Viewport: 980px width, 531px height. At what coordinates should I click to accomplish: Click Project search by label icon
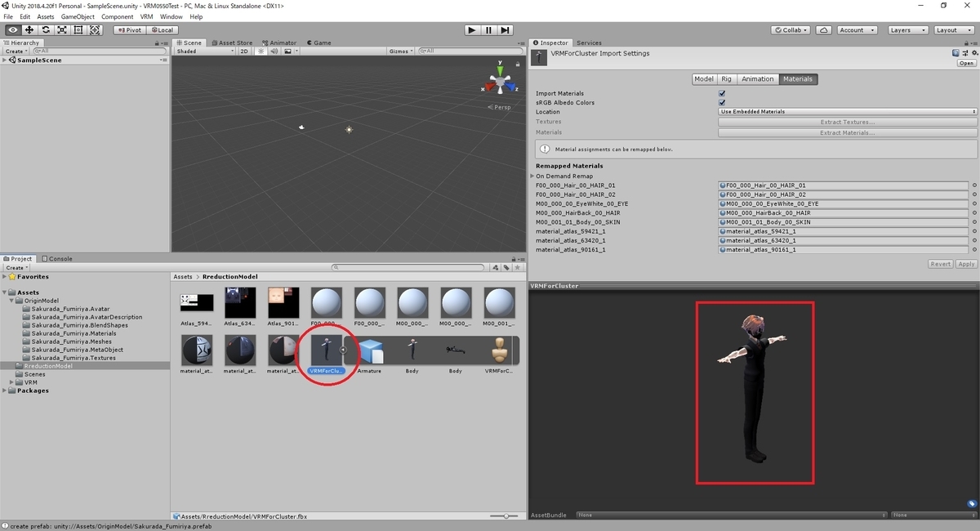point(506,267)
